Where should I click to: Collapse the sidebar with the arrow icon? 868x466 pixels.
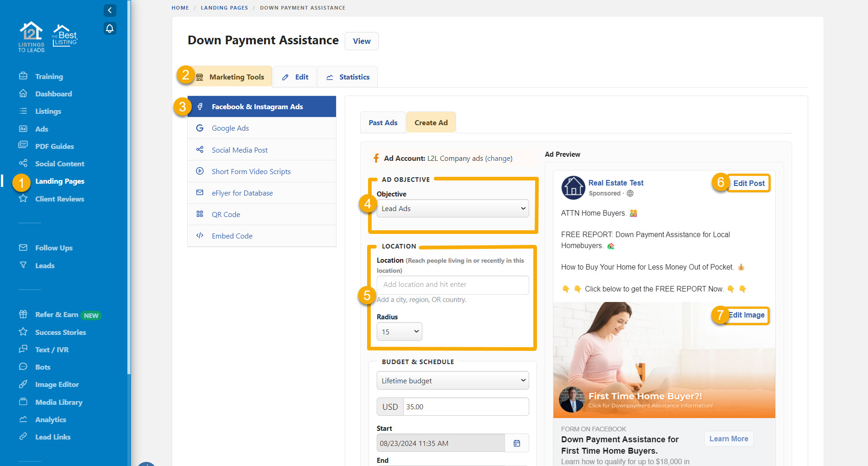pos(110,10)
